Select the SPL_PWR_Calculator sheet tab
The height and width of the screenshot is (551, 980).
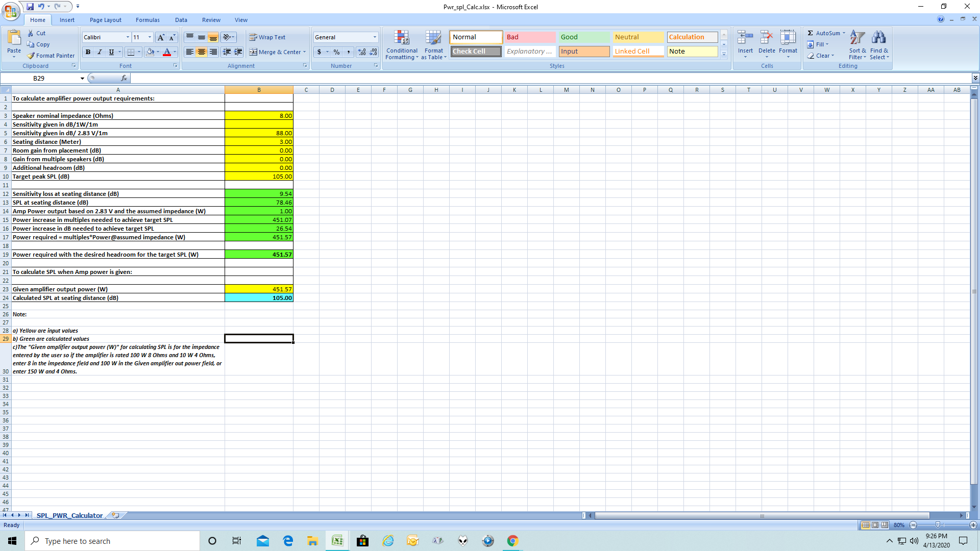click(x=69, y=515)
